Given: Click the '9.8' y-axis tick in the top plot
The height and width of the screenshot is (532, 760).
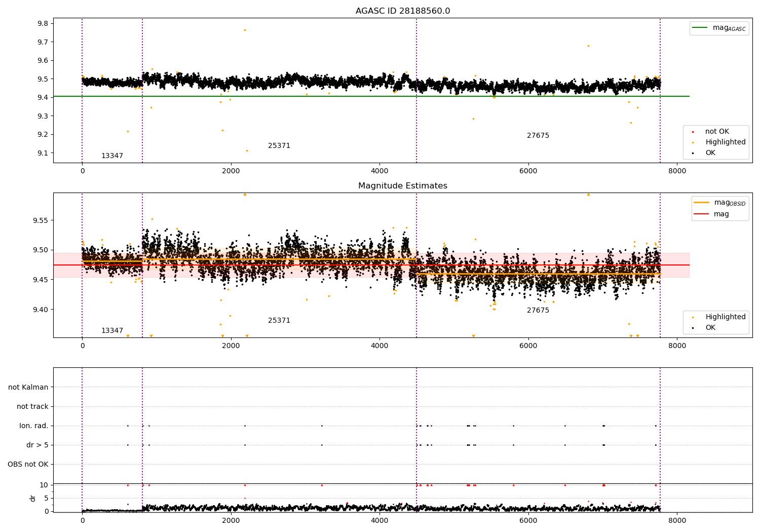Looking at the screenshot, I should pos(43,24).
